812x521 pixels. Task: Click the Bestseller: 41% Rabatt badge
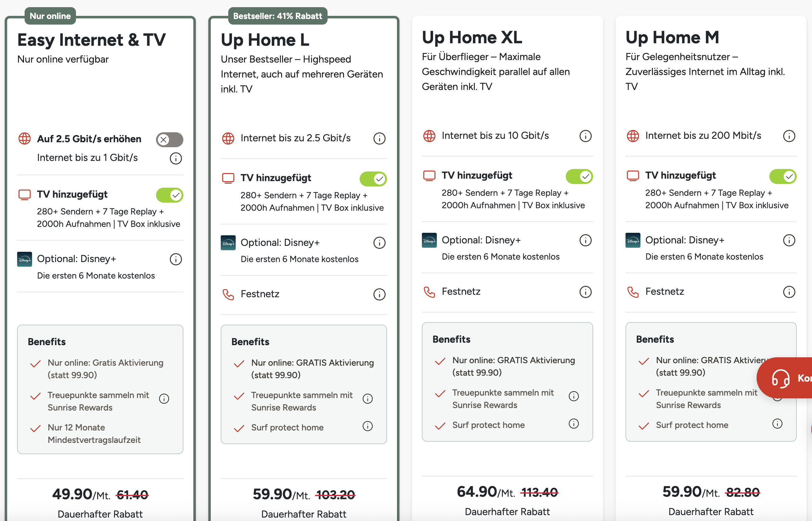click(x=278, y=16)
